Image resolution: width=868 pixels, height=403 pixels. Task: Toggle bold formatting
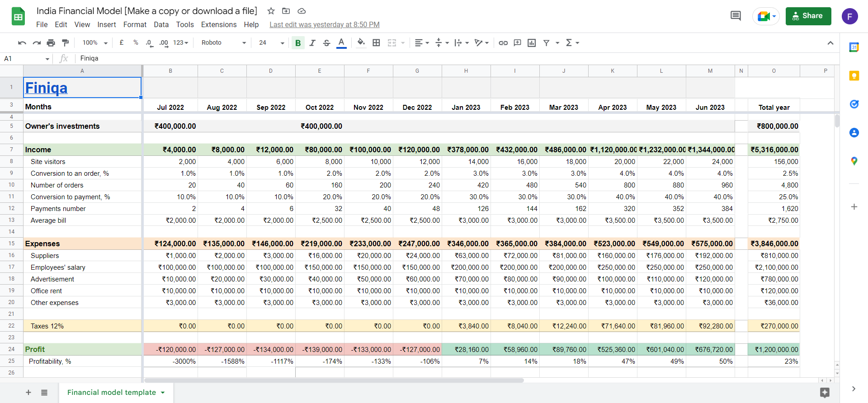[x=298, y=43]
